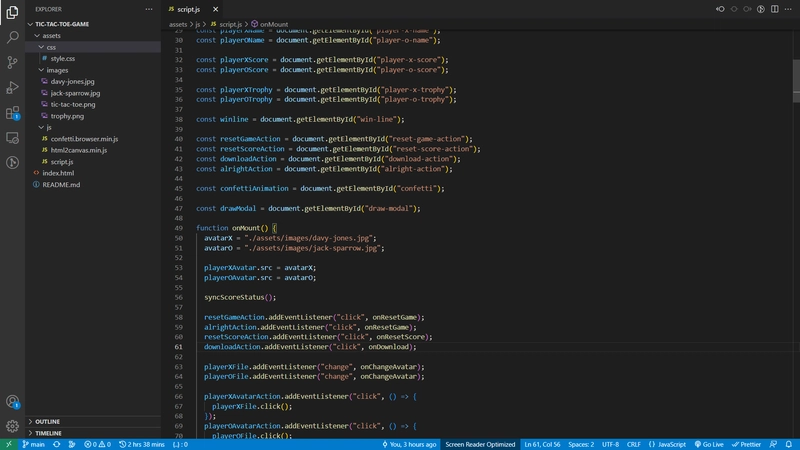The image size is (800, 450).
Task: Open confetti.browser.min.js file
Action: [93, 139]
